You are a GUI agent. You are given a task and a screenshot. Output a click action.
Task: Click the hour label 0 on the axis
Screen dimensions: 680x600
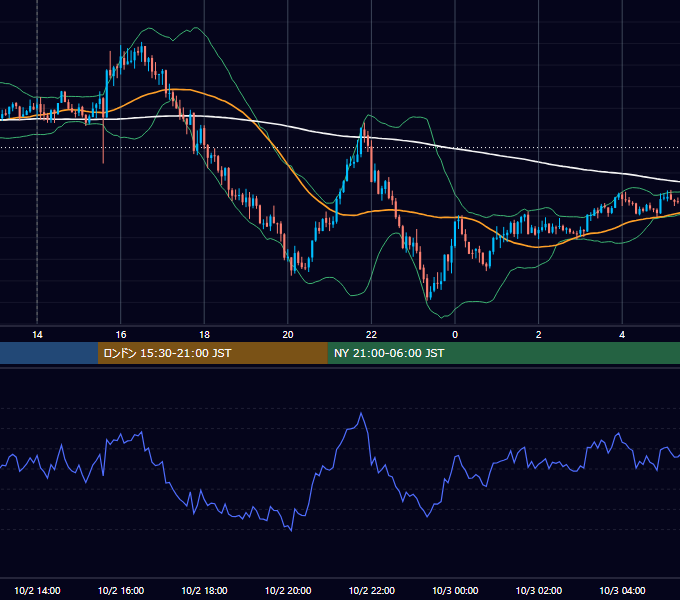[x=455, y=335]
